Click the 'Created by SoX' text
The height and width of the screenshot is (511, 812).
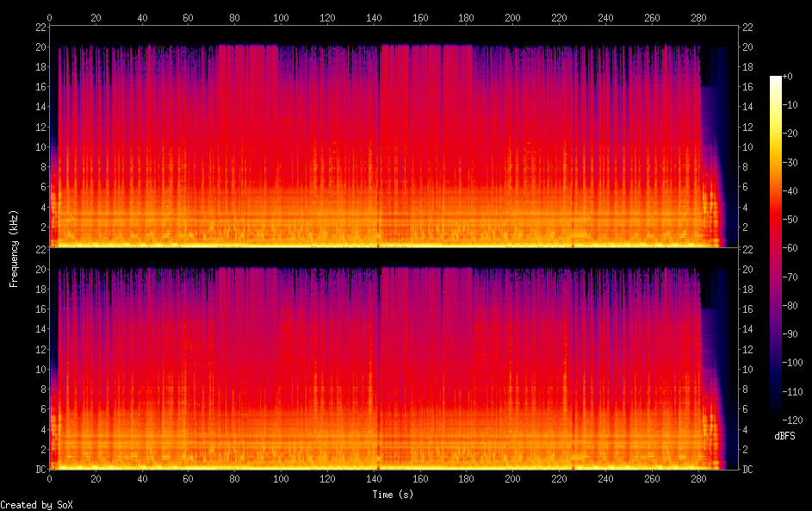coord(36,505)
